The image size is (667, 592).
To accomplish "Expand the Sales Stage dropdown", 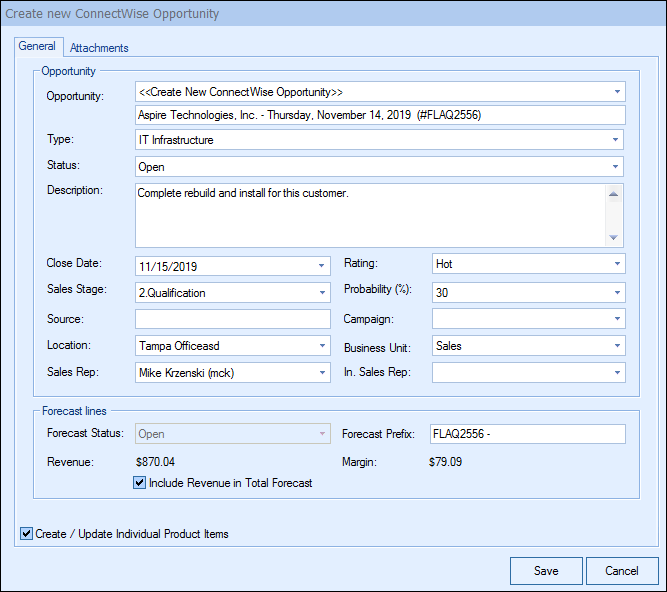I will 322,292.
